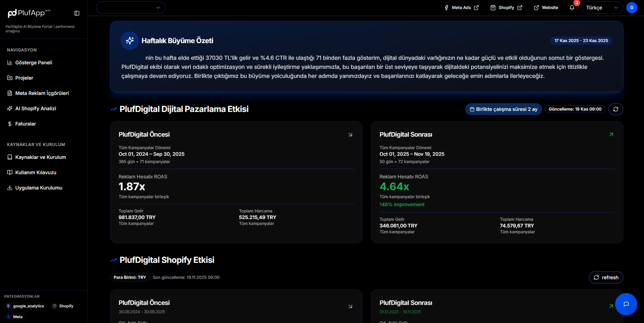The width and height of the screenshot is (644, 323).
Task: Click Birlikte çalışma süresi 2 ay badge
Action: click(x=503, y=109)
